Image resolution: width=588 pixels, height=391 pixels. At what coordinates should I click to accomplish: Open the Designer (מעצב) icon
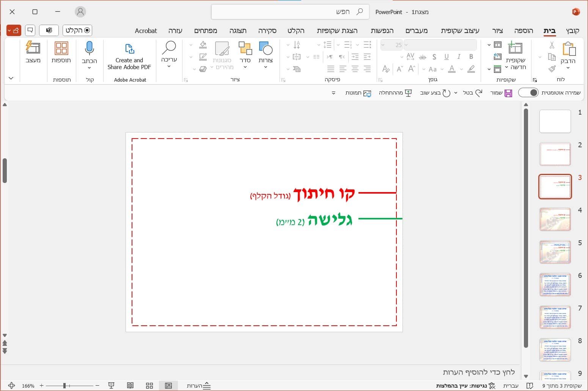click(x=33, y=48)
